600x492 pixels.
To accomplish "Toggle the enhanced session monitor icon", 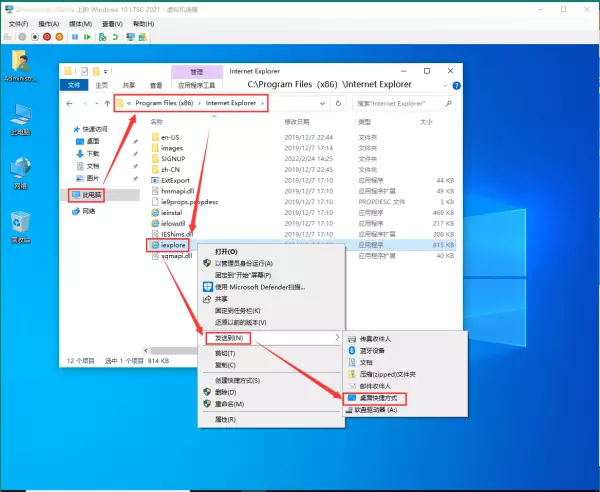I will [x=130, y=37].
